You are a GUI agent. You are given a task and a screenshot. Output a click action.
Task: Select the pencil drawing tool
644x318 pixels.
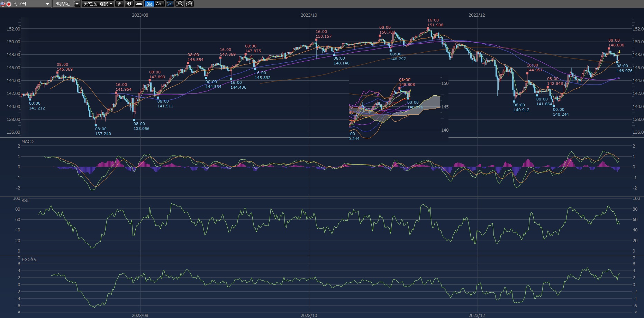[x=119, y=4]
